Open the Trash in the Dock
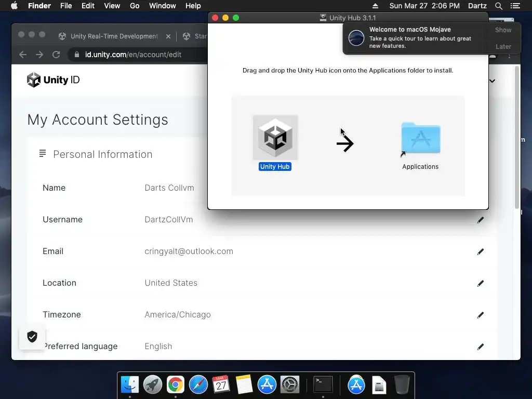Image resolution: width=532 pixels, height=399 pixels. tap(402, 385)
